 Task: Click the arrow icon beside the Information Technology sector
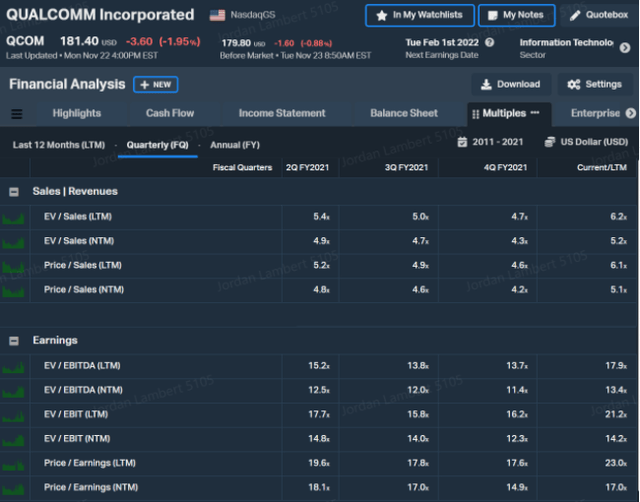click(x=625, y=48)
